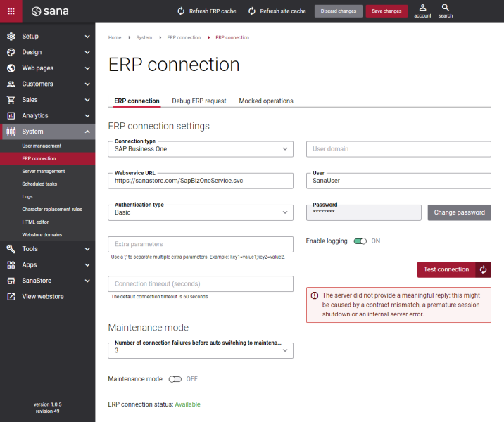Click the SanaStore shop icon
This screenshot has width=504, height=422.
11,281
